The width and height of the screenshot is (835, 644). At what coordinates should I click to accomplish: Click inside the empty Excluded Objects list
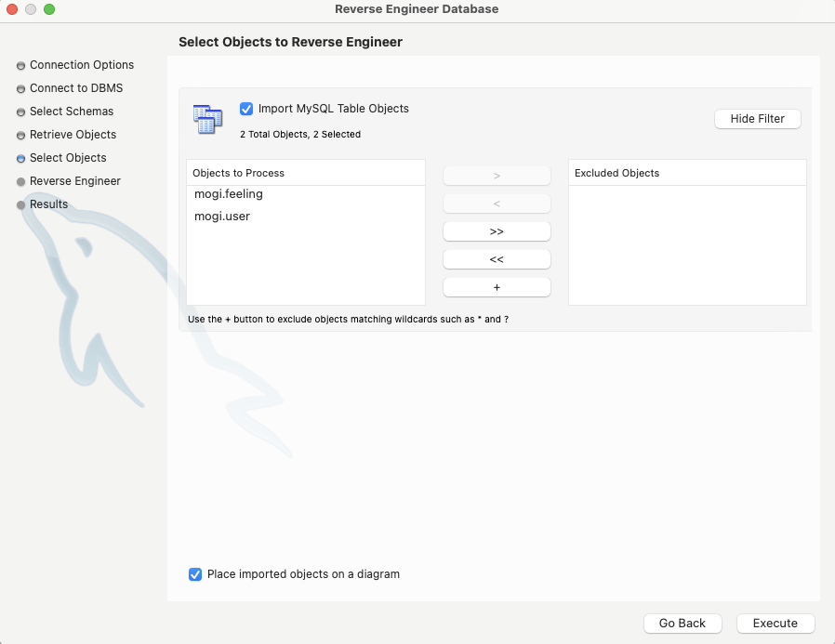click(687, 244)
